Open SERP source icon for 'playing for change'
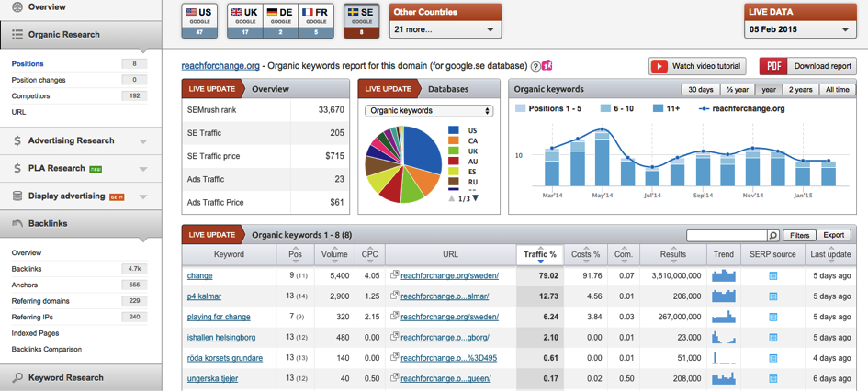This screenshot has height=391, width=868. click(x=773, y=318)
